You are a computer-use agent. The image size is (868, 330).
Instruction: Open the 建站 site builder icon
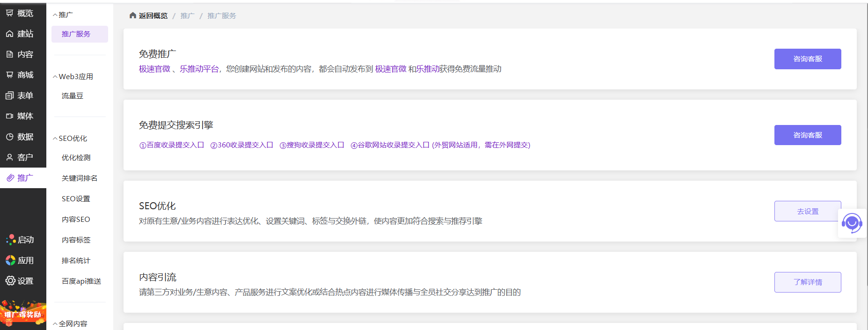9,34
